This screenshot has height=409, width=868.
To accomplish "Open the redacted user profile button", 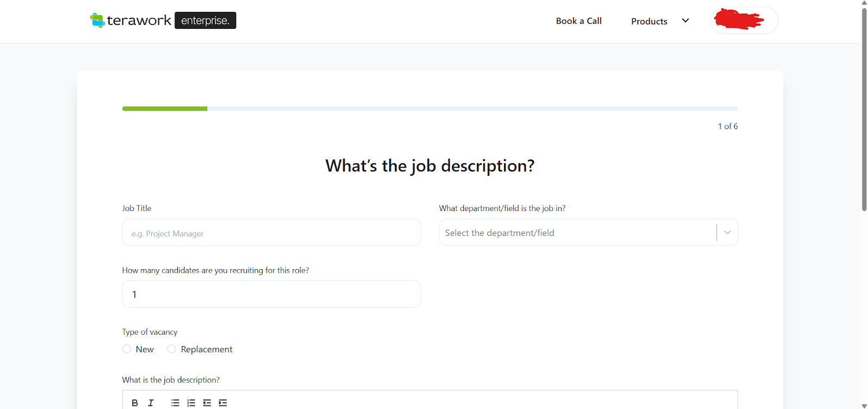I will [744, 21].
